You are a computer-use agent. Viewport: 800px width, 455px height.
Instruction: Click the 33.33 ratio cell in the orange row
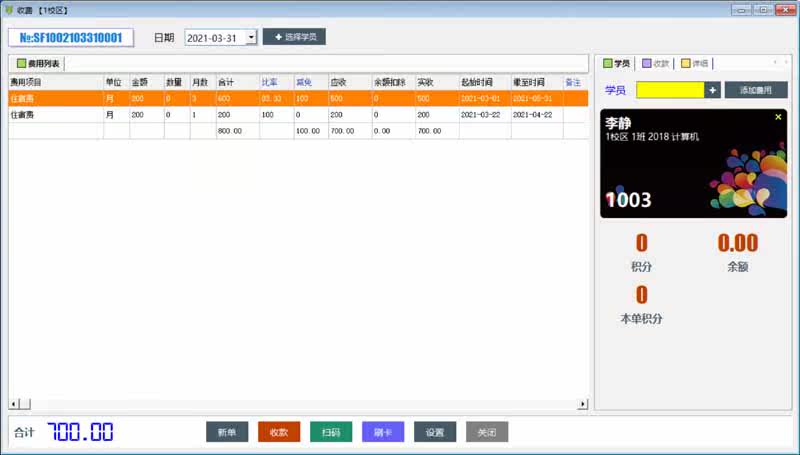pyautogui.click(x=277, y=98)
